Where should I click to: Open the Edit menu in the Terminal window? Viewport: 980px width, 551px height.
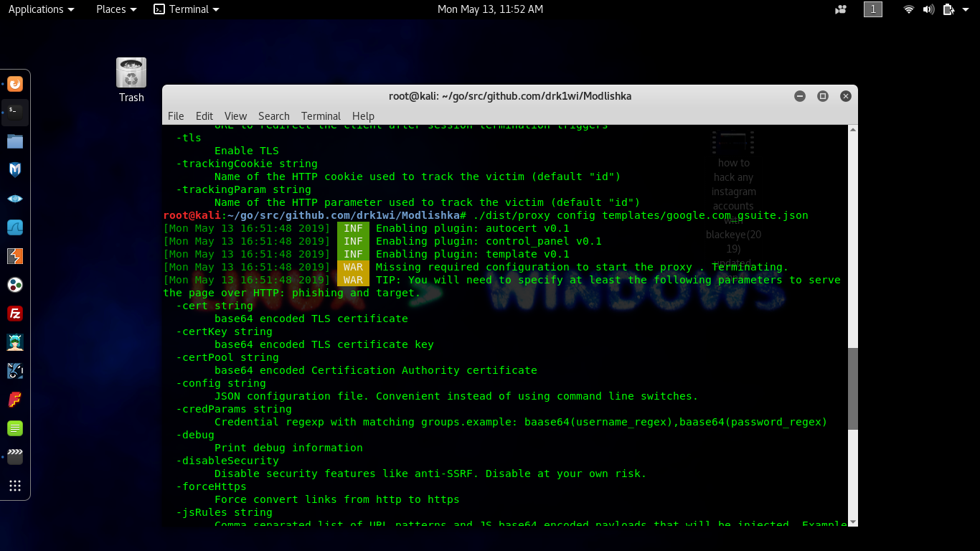point(204,116)
